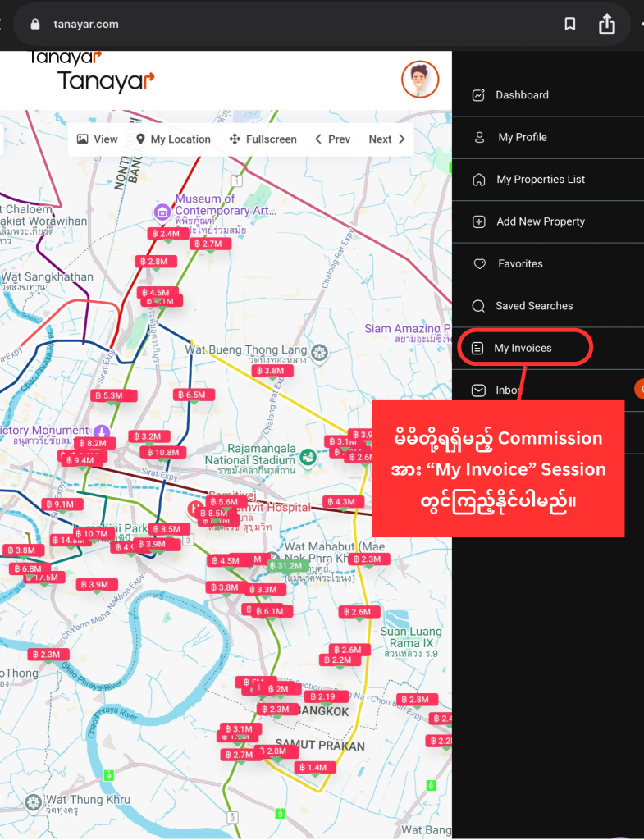The image size is (644, 840).
Task: Center map using My Location
Action: click(x=173, y=139)
